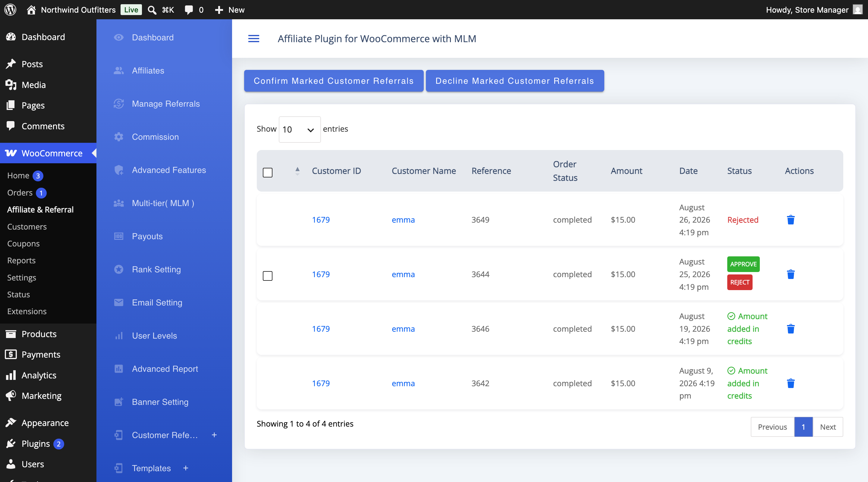Reject referral 3644

tap(739, 282)
